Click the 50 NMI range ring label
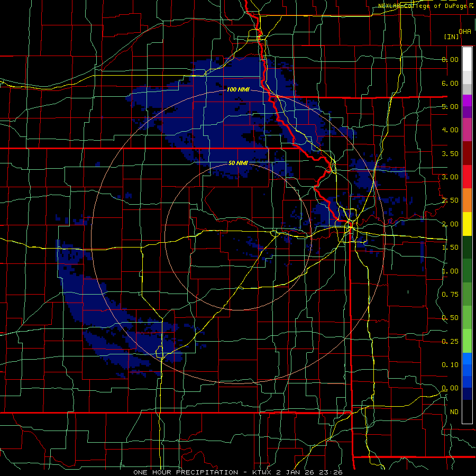This screenshot has width=476, height=476. [x=238, y=163]
